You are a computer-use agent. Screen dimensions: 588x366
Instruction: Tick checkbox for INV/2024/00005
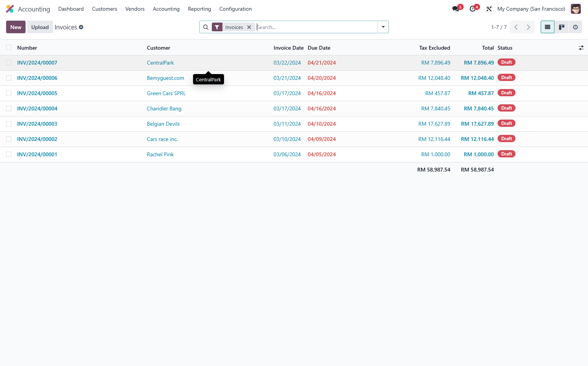(9, 93)
